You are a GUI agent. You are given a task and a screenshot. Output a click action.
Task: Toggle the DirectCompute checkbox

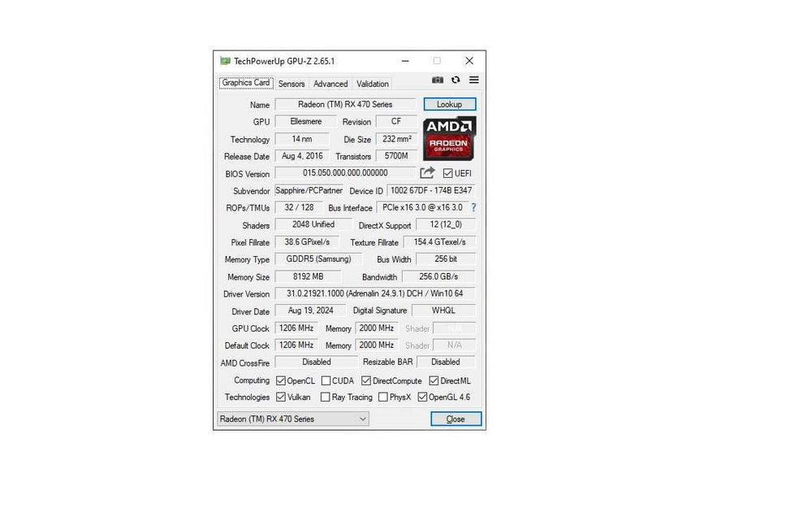pyautogui.click(x=366, y=380)
